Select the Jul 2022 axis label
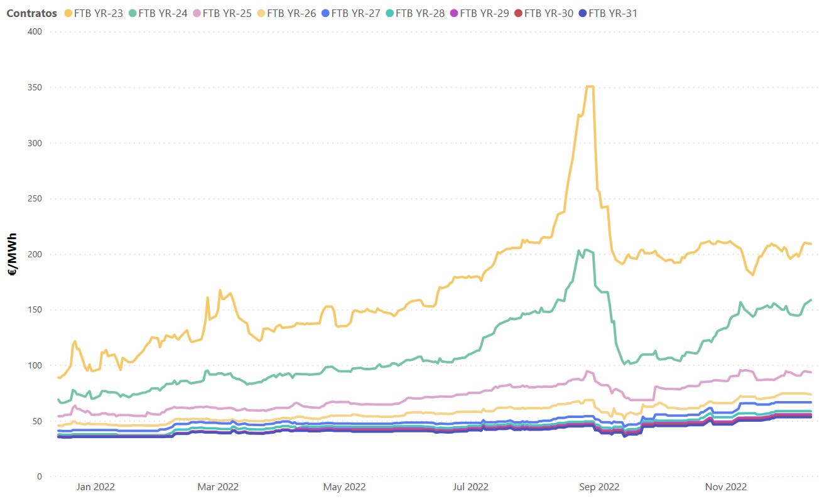 (x=470, y=486)
